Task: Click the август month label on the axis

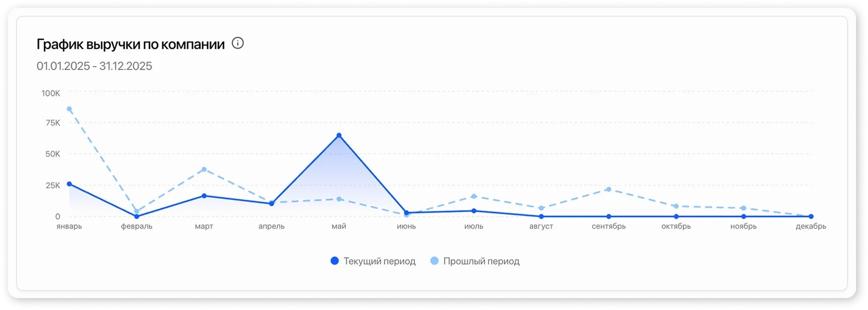Action: pyautogui.click(x=541, y=227)
